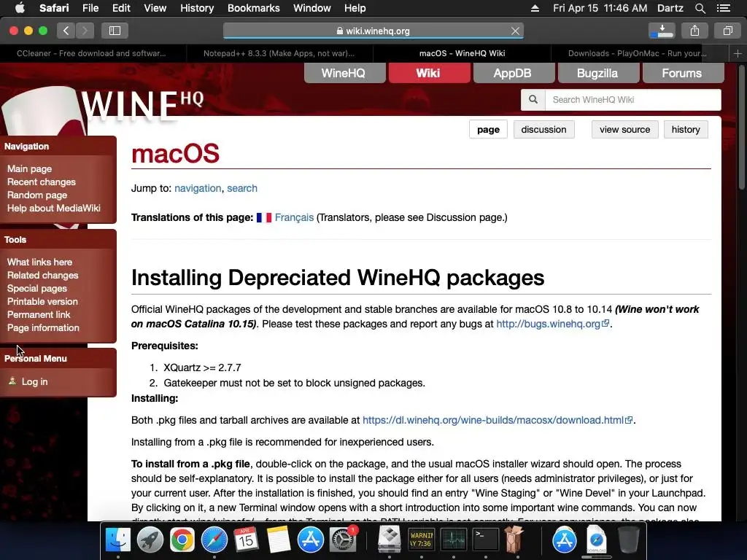The height and width of the screenshot is (560, 747).
Task: Click the Search WineHQ Wiki field
Action: (x=632, y=99)
